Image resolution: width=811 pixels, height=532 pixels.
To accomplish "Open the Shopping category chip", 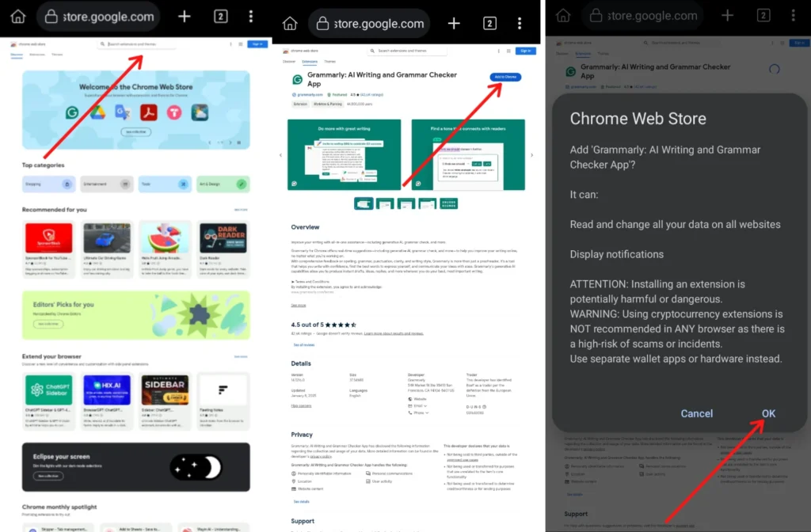I will click(48, 184).
